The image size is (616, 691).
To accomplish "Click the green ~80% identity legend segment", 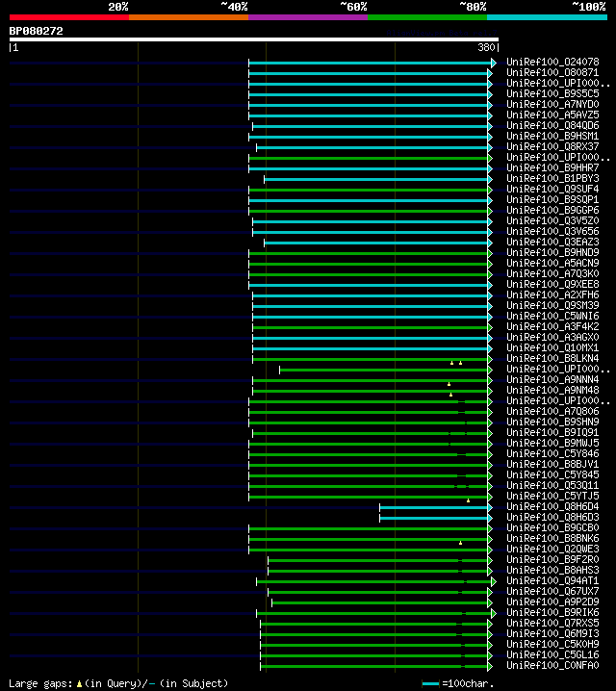I will click(427, 17).
